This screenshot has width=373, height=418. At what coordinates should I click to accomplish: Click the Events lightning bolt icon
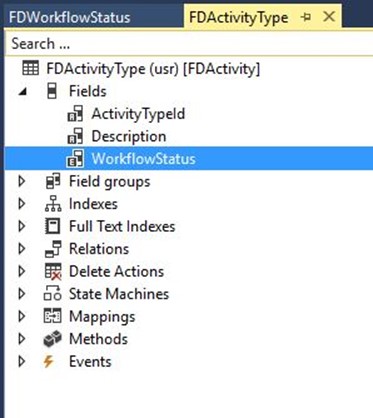(x=49, y=361)
